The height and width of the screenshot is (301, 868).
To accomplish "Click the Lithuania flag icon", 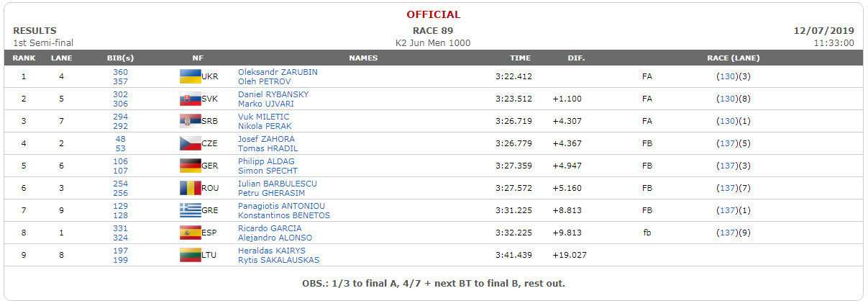I will (190, 256).
